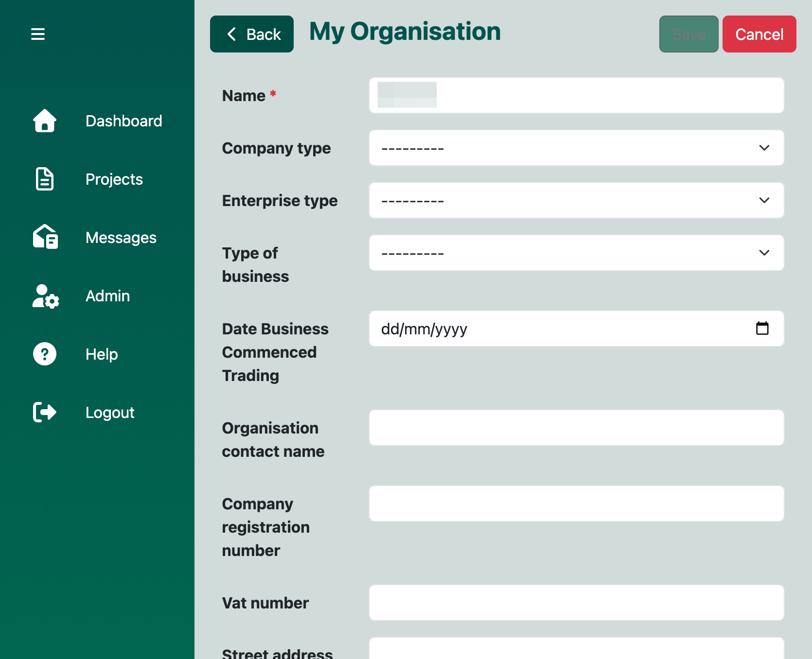Open Messages from the sidebar
The image size is (812, 659).
coord(121,237)
